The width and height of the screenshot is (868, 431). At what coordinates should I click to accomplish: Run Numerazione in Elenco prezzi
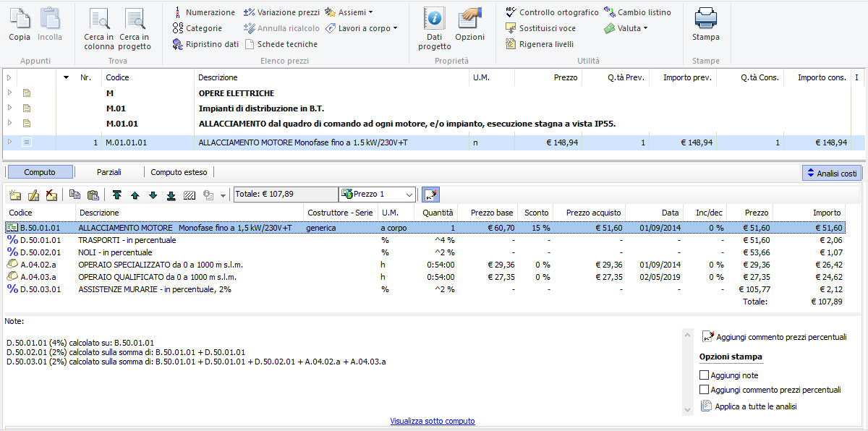pos(204,12)
